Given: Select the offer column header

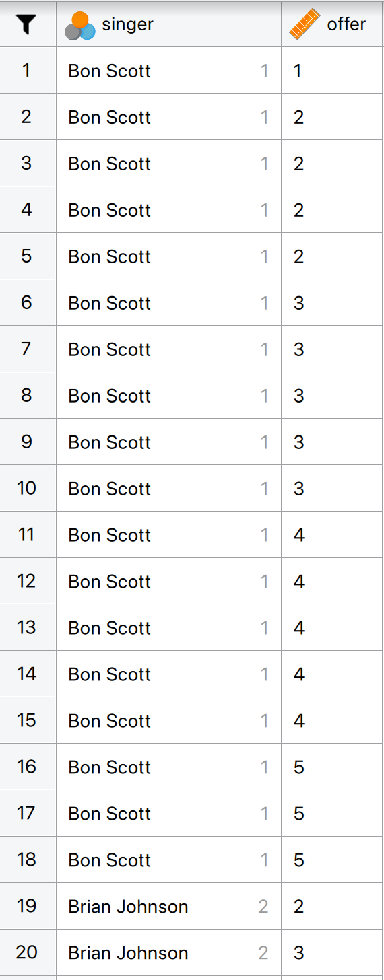Looking at the screenshot, I should [x=333, y=24].
